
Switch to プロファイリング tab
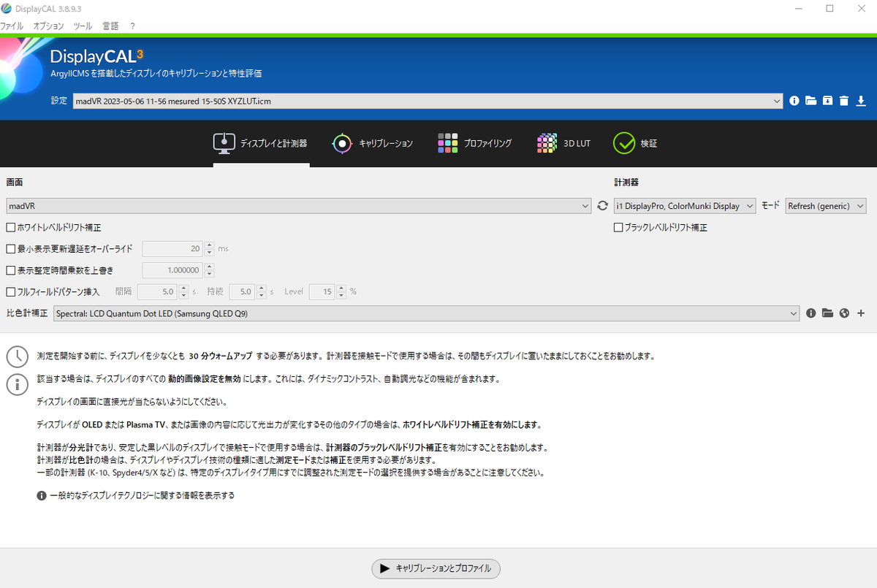(x=474, y=143)
